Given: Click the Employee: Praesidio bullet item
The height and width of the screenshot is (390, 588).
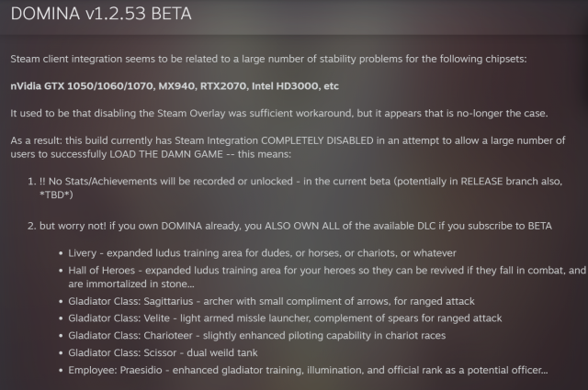Looking at the screenshot, I should (308, 370).
